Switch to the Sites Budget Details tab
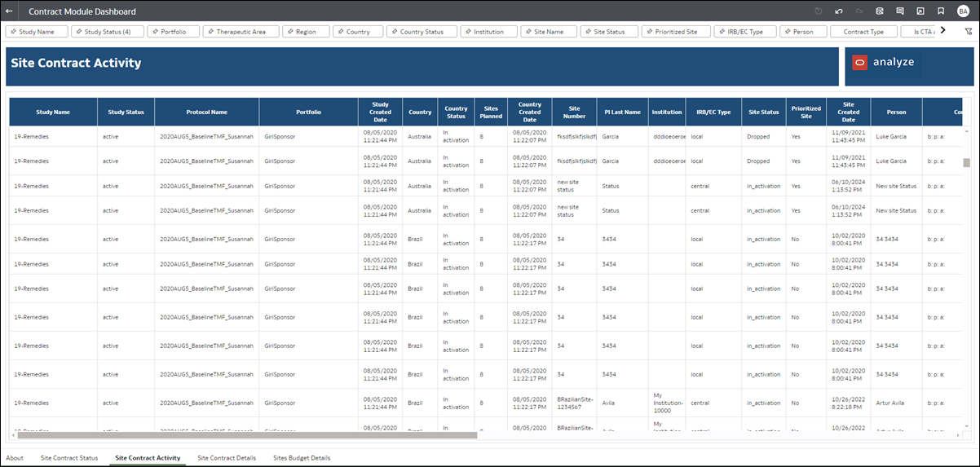The height and width of the screenshot is (467, 980). coord(302,458)
